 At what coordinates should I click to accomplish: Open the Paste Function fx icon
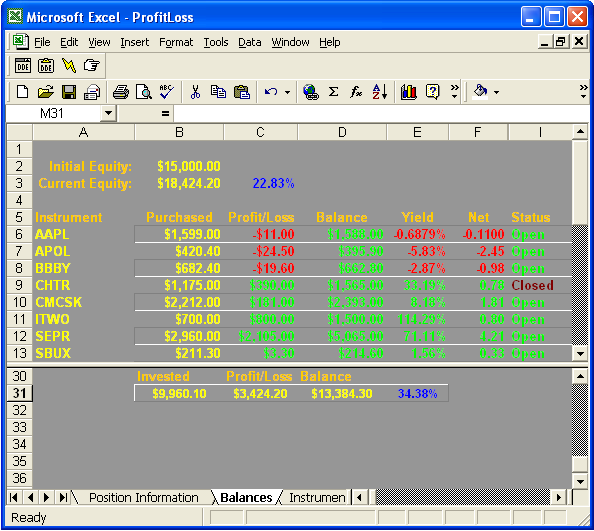point(356,92)
